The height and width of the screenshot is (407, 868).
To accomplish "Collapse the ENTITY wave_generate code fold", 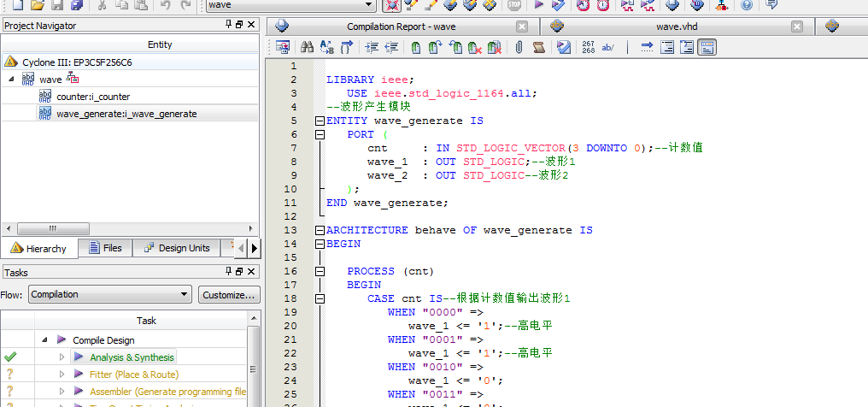I will click(320, 121).
